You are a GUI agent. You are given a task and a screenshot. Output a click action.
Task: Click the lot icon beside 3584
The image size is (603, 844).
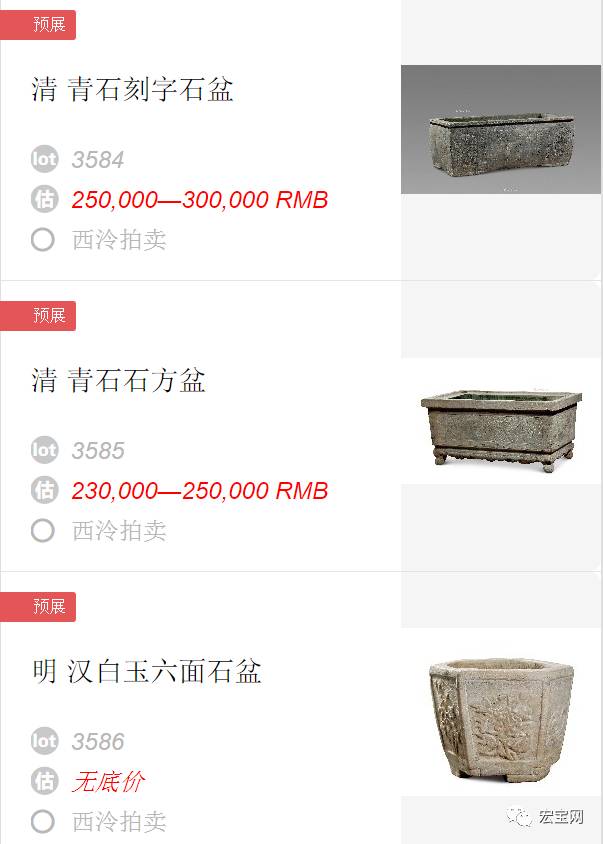[x=44, y=159]
